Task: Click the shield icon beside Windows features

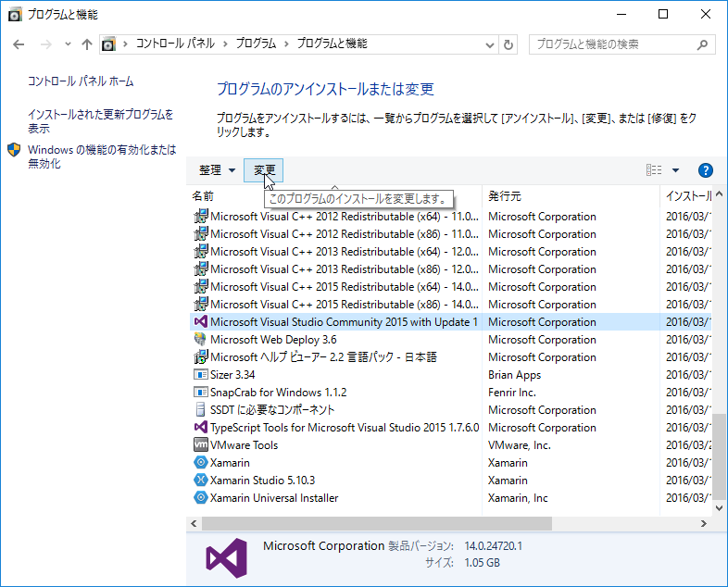Action: (15, 150)
